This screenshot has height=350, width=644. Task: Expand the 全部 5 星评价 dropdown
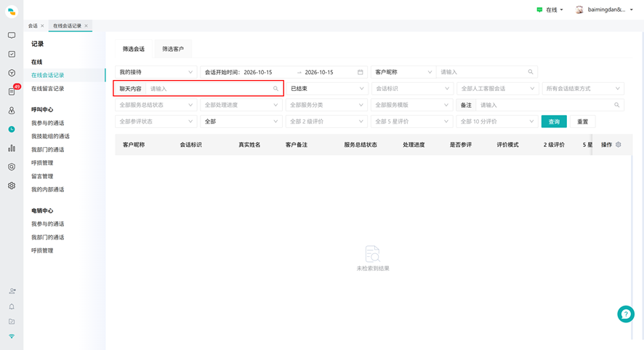412,122
